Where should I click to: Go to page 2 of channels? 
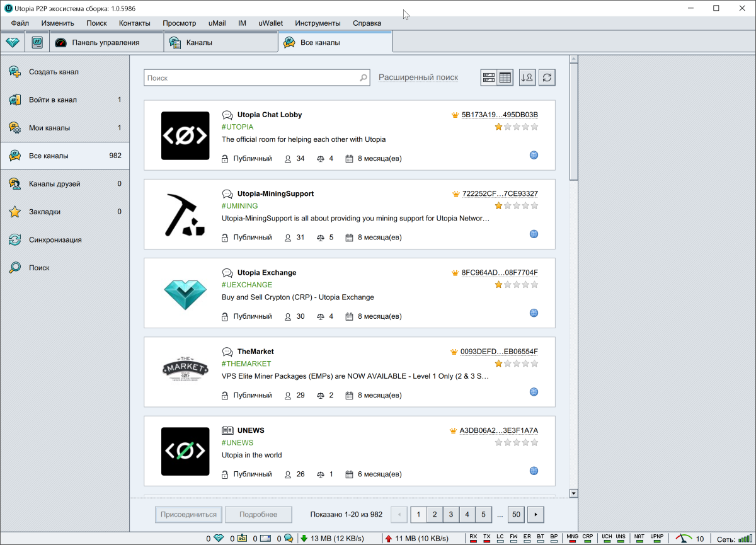tap(435, 514)
